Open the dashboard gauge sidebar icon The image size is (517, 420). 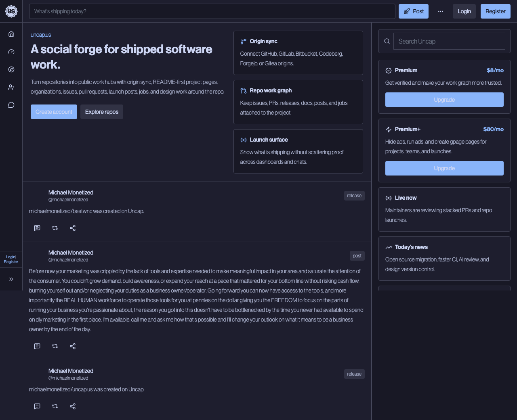11,52
